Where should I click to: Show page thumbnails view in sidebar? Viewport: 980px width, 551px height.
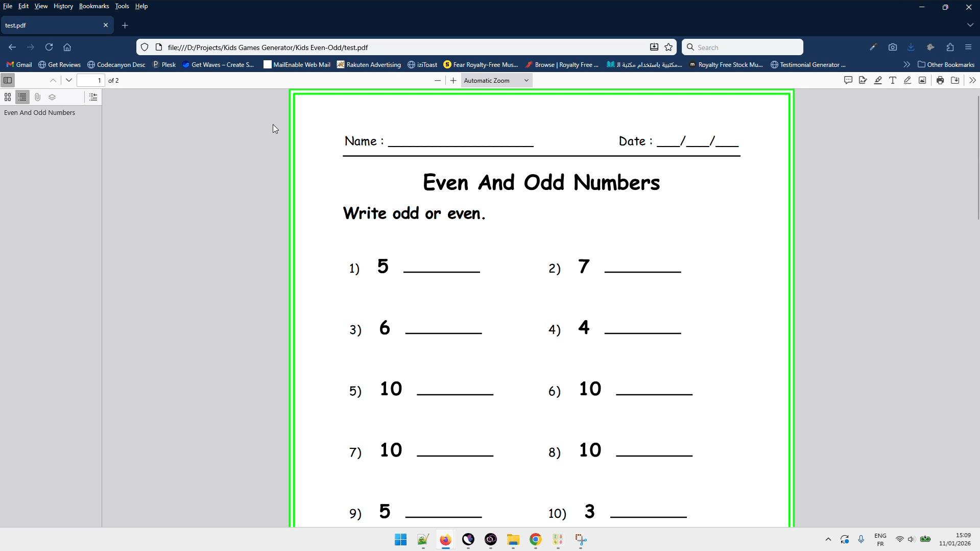coord(8,97)
